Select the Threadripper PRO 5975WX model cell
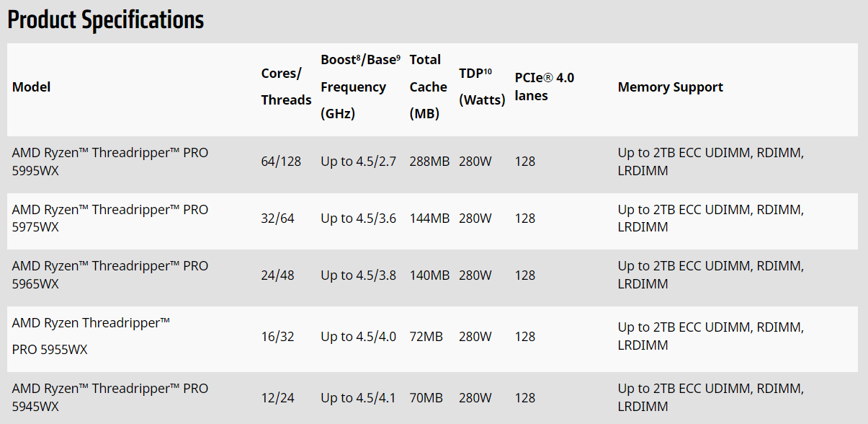The image size is (868, 424). click(x=109, y=218)
